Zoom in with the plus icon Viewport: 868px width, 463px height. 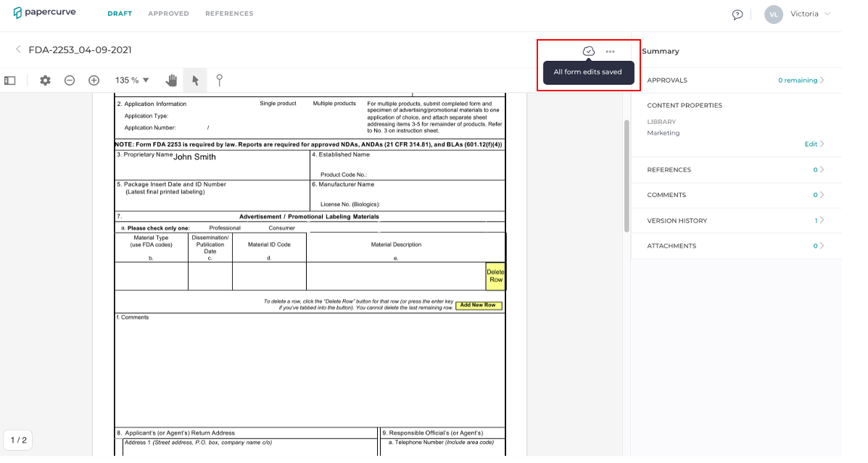(94, 80)
